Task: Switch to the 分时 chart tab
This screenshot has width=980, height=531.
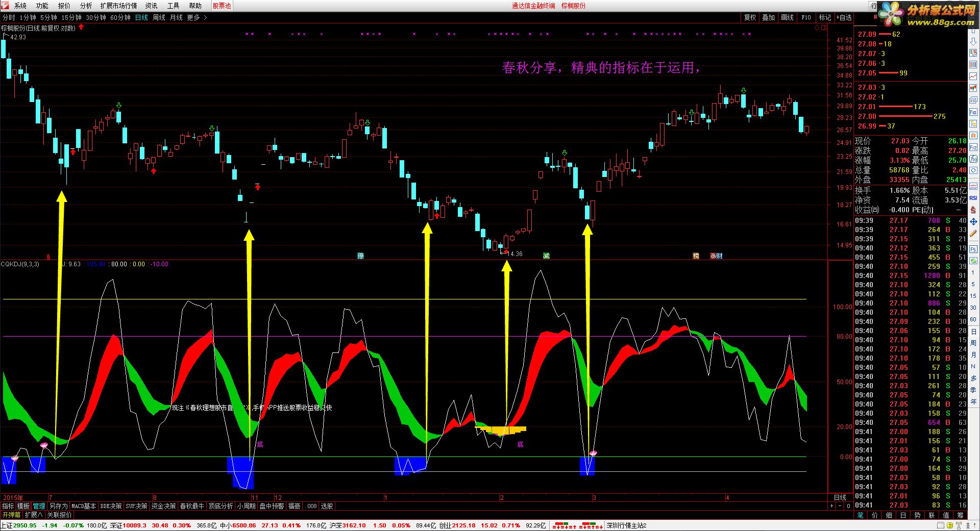Action: 9,17
